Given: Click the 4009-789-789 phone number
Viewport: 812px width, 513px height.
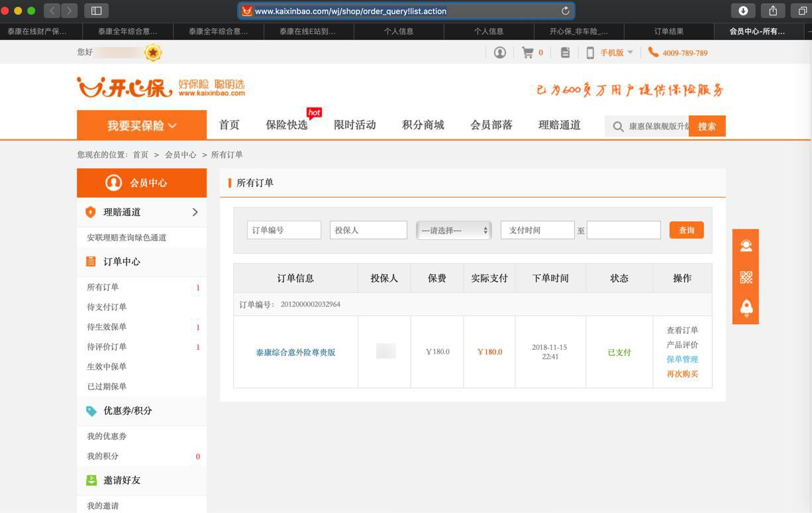Looking at the screenshot, I should [684, 53].
